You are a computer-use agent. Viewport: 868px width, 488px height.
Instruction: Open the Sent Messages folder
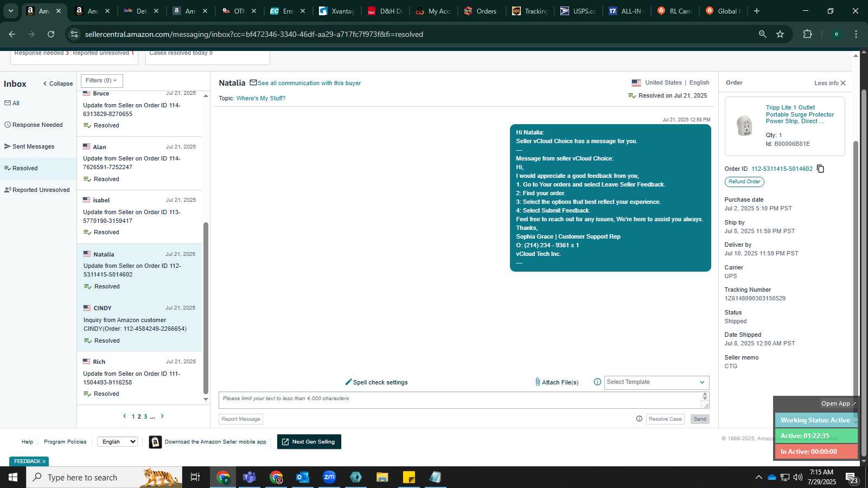tap(29, 146)
